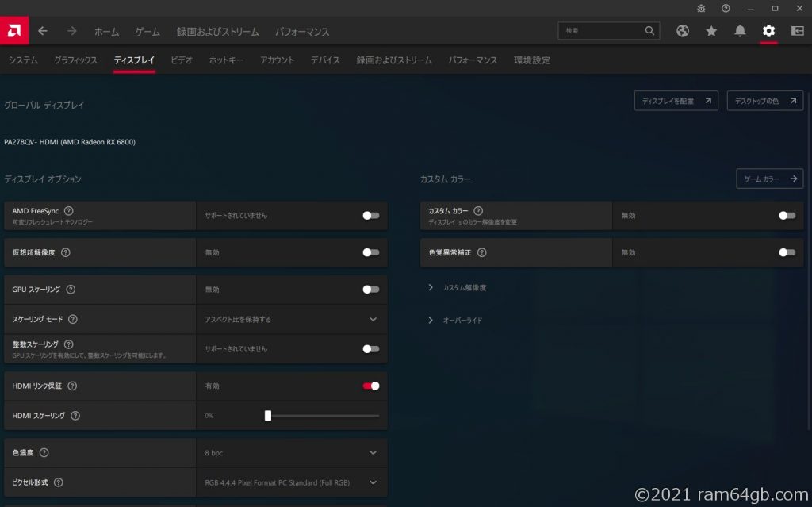
Task: Select PA278QV- HDMI display label
Action: pos(70,142)
